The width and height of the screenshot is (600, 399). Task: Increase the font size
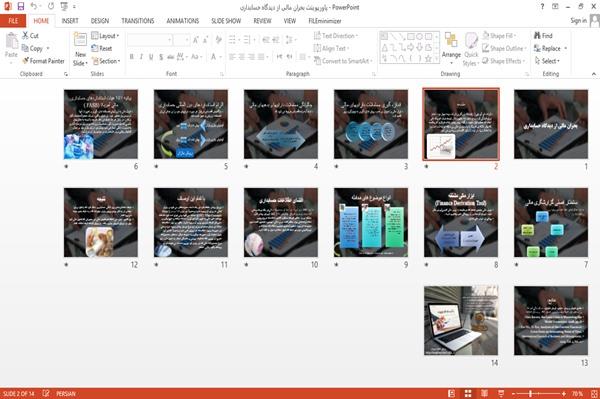[196, 40]
